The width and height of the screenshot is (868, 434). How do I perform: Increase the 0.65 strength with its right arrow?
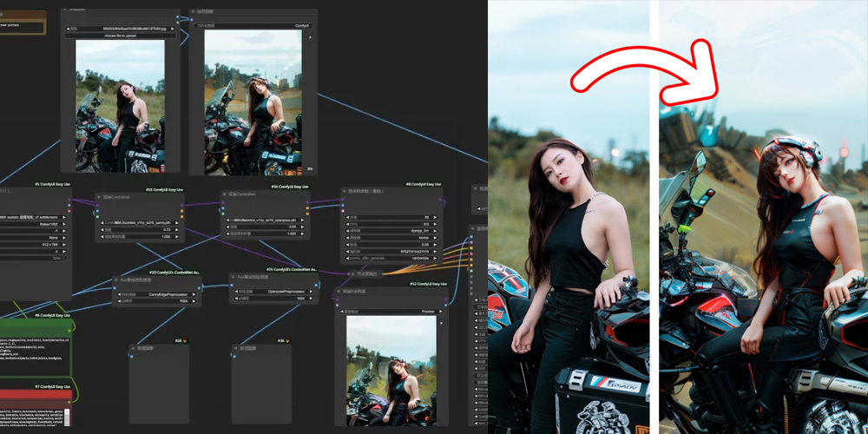tap(303, 227)
